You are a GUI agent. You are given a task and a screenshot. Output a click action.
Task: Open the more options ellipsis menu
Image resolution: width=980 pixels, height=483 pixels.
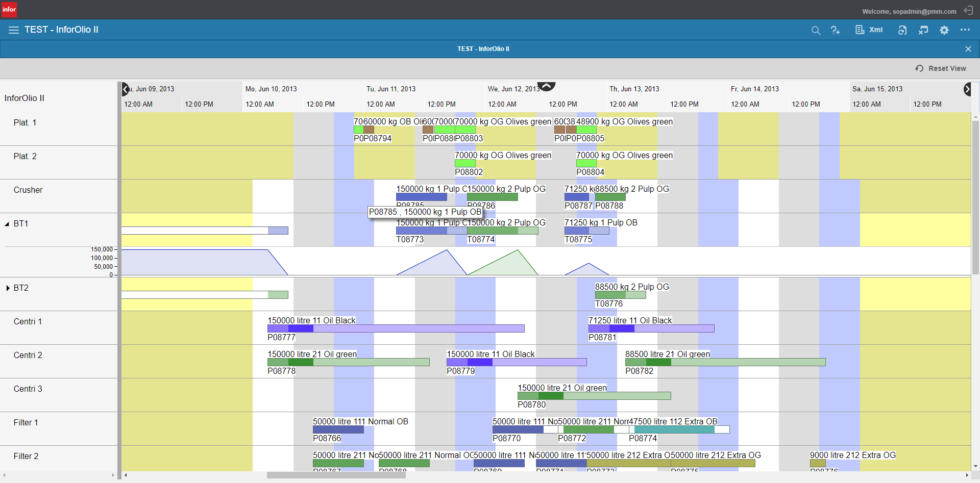click(x=966, y=30)
